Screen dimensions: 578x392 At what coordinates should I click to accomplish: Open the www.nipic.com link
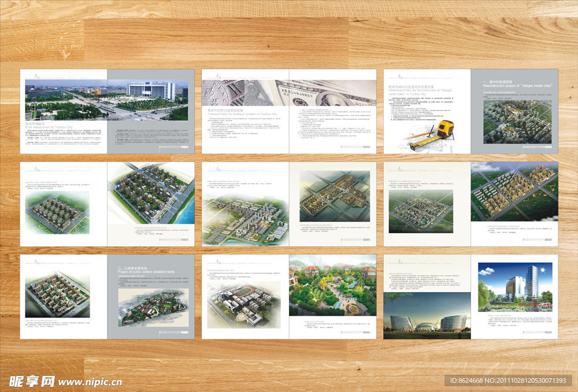click(x=90, y=382)
